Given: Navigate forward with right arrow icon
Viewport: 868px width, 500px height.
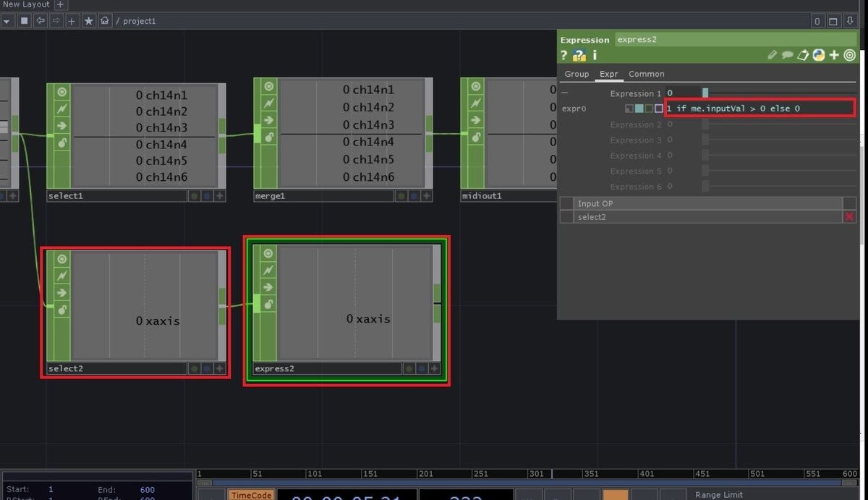Looking at the screenshot, I should pos(56,21).
